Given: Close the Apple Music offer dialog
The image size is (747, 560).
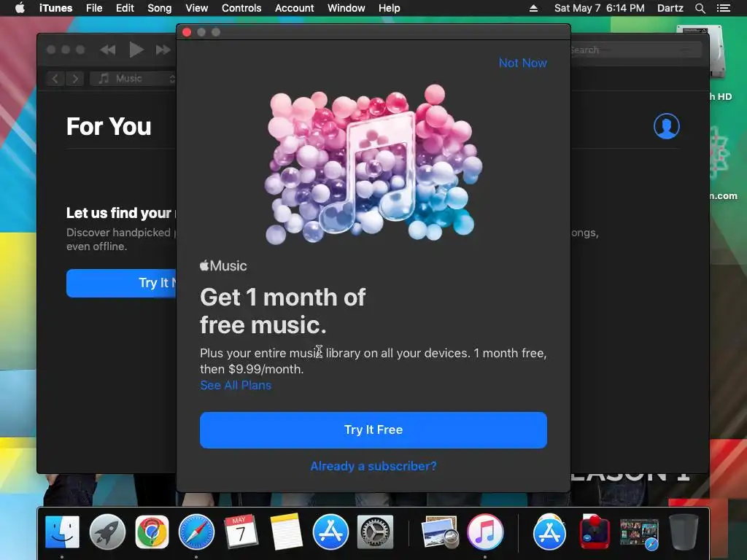Looking at the screenshot, I should (187, 32).
